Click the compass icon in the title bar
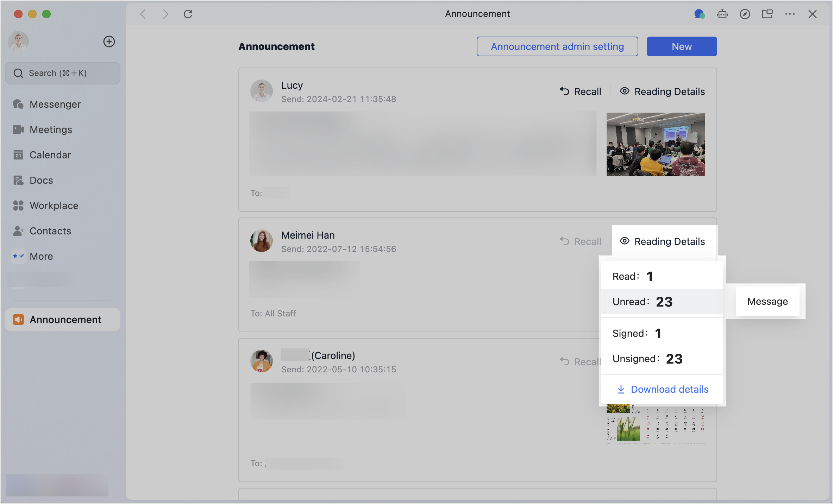Image resolution: width=833 pixels, height=504 pixels. click(745, 14)
